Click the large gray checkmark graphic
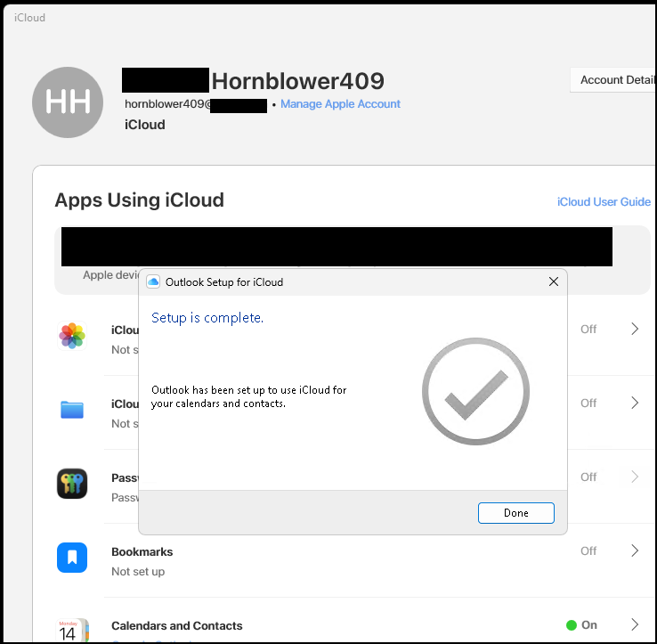The height and width of the screenshot is (644, 657). [475, 391]
